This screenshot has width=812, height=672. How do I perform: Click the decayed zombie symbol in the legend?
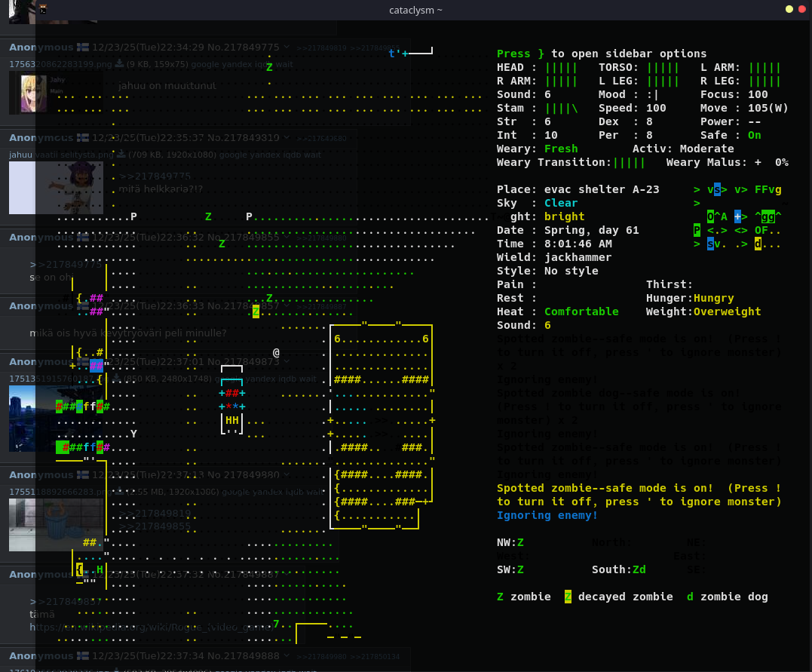click(568, 597)
